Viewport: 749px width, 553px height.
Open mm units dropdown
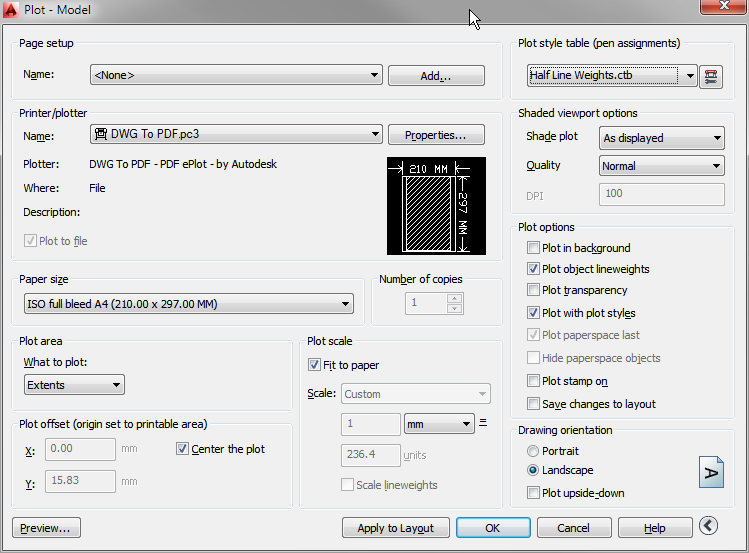click(x=439, y=424)
